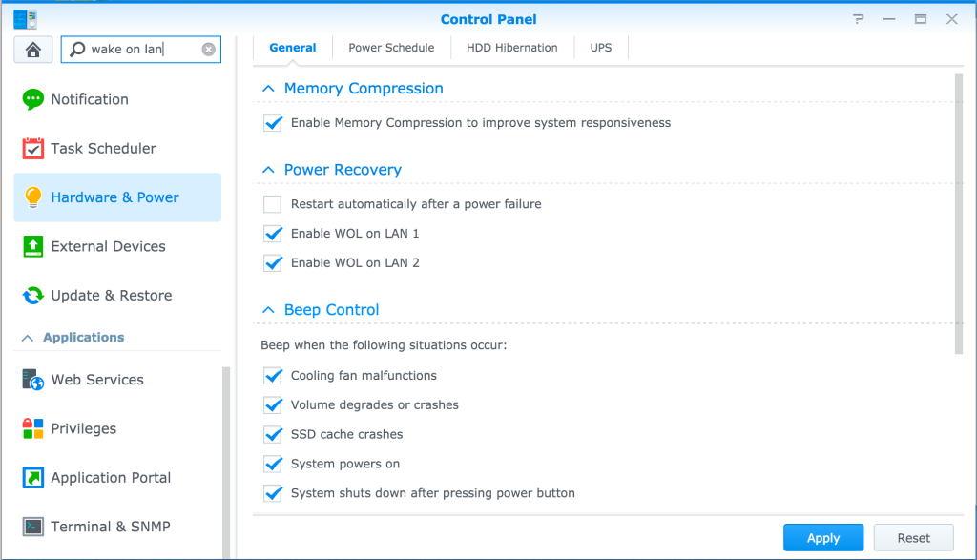The width and height of the screenshot is (977, 560).
Task: Disable the Memory Compression checkbox
Action: 272,123
